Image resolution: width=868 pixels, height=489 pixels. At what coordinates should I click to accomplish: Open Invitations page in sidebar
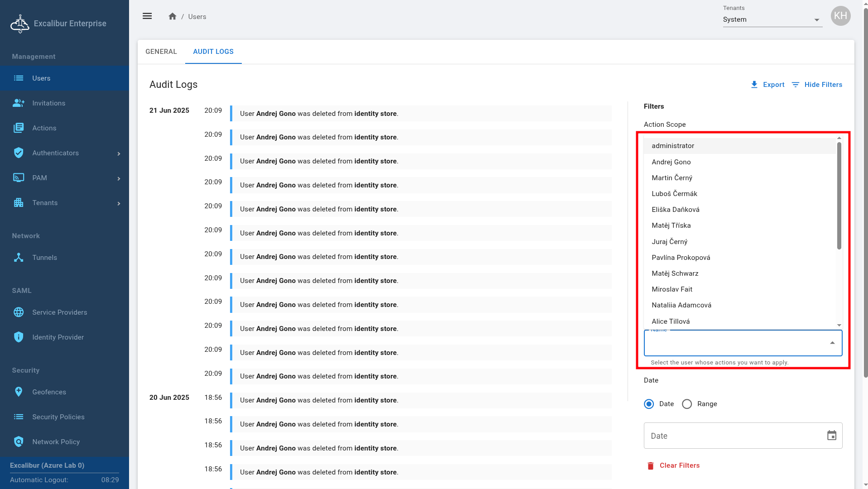click(48, 103)
